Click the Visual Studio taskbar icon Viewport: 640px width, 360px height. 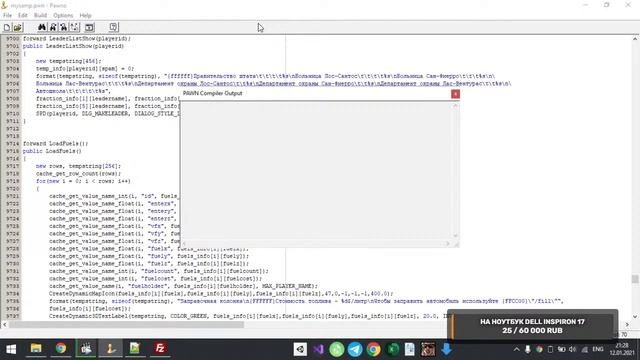(318, 349)
